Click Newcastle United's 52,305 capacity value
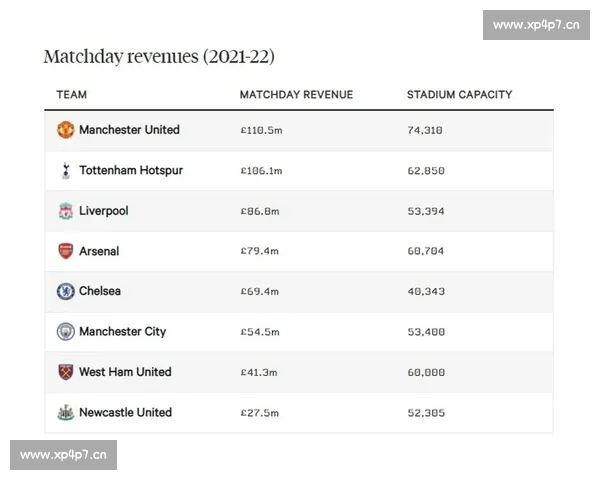Screen dimensions: 600x480 425,412
